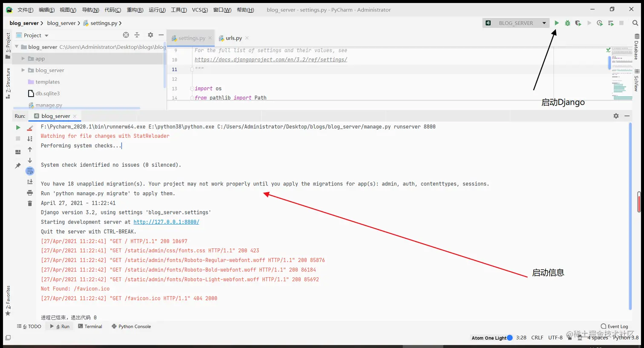
Task: Expand the app folder in Project tree
Action: [23, 58]
